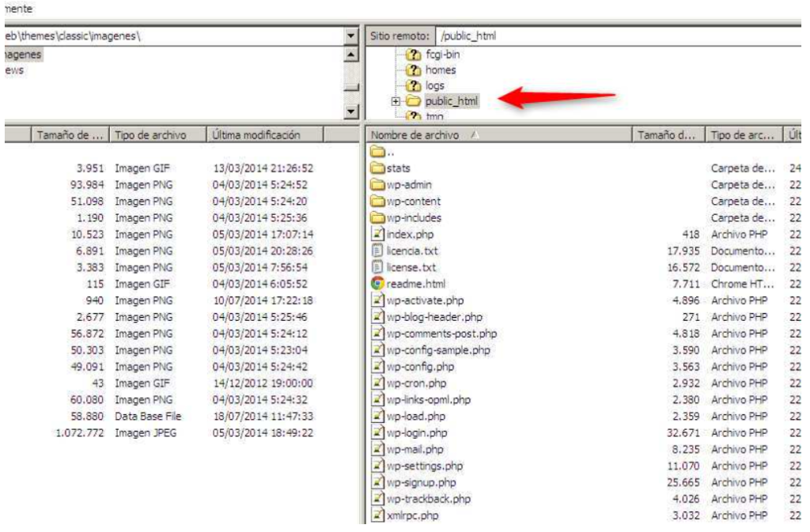This screenshot has width=810, height=532.
Task: Click the remote Tamaño column header
Action: coord(665,135)
